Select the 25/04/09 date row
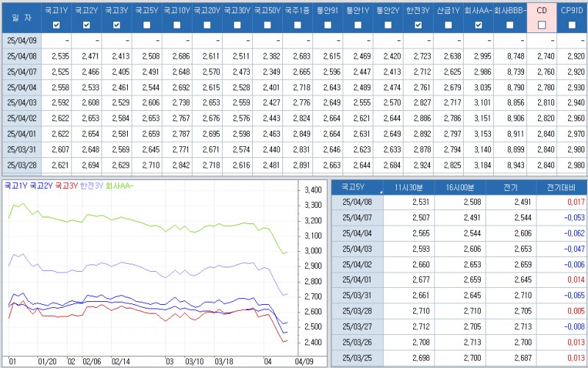The width and height of the screenshot is (588, 368). (x=21, y=40)
